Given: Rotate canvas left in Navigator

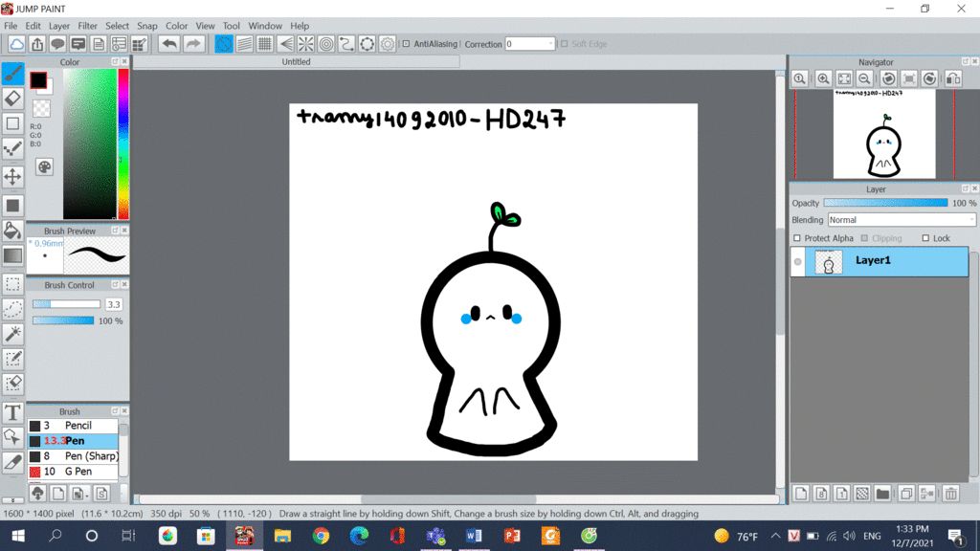Looking at the screenshot, I should 888,78.
